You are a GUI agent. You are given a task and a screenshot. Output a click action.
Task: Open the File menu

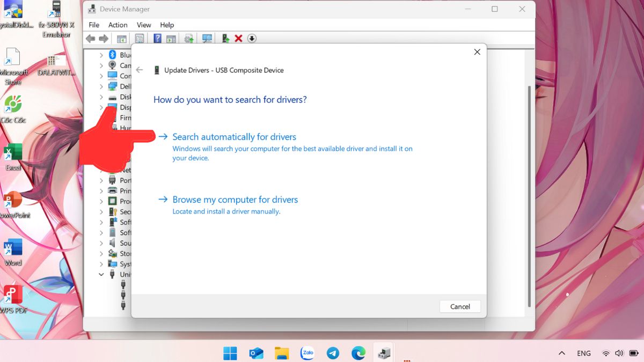pyautogui.click(x=94, y=25)
